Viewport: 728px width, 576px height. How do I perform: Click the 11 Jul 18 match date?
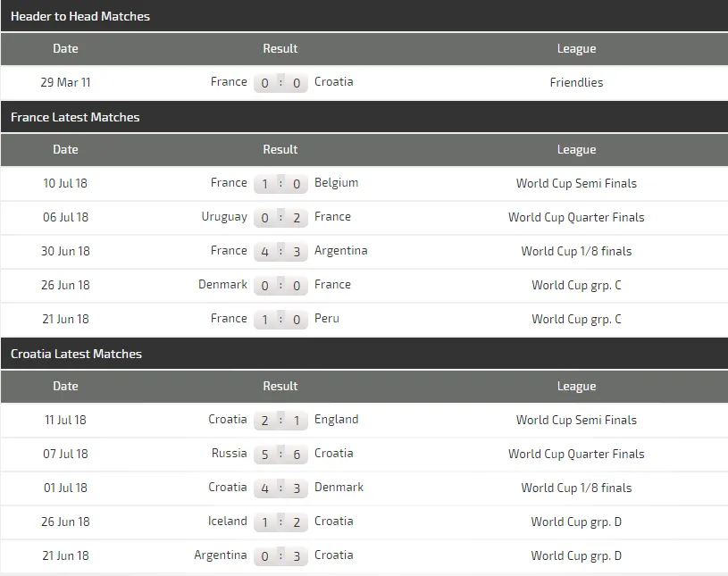[65, 420]
